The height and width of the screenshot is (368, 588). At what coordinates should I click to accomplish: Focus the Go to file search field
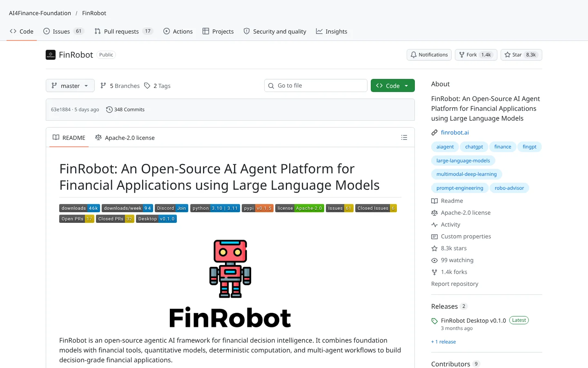tap(316, 85)
